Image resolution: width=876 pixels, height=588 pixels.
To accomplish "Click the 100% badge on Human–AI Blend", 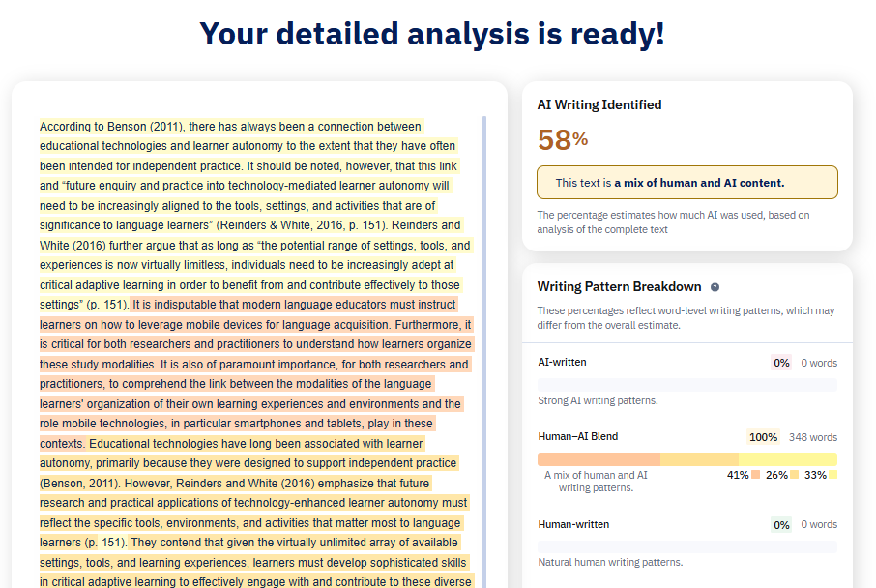I will tap(763, 436).
